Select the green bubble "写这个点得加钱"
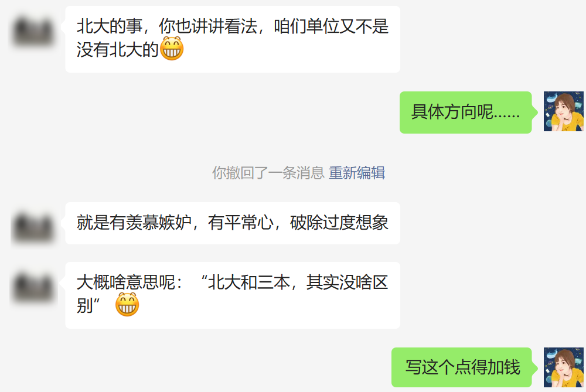This screenshot has width=586, height=392. tap(462, 367)
